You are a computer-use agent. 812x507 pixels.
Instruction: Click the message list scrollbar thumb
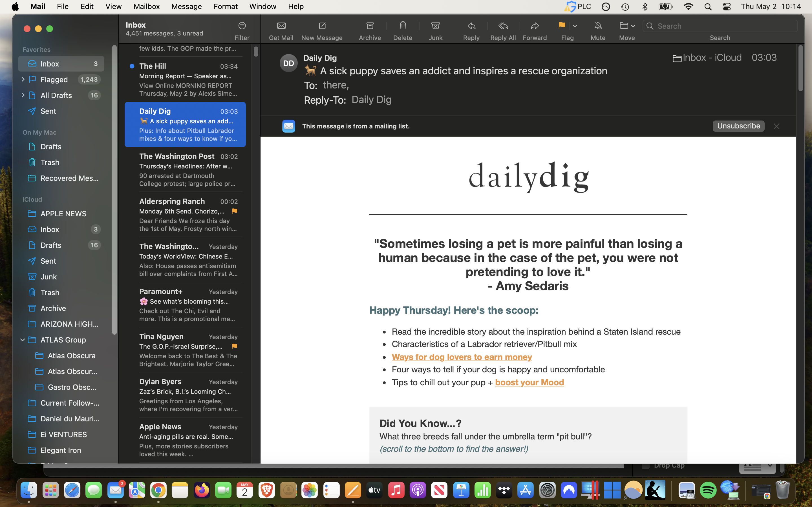pos(256,52)
